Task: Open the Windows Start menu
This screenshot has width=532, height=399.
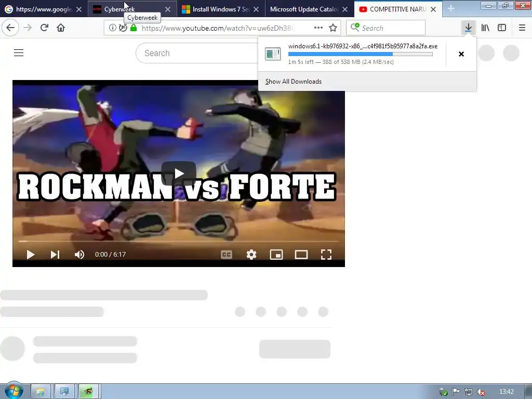Action: coord(14,390)
